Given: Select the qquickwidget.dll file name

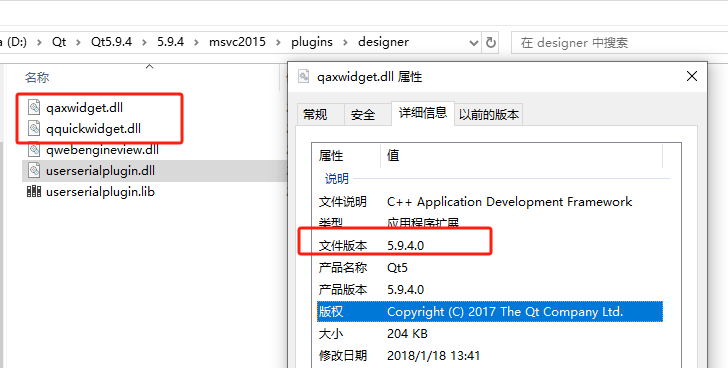Looking at the screenshot, I should [93, 129].
